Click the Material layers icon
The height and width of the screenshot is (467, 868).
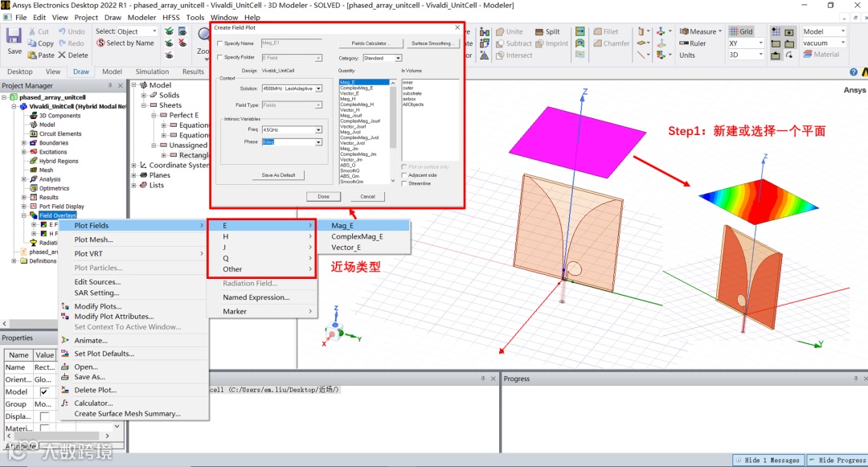[x=808, y=54]
